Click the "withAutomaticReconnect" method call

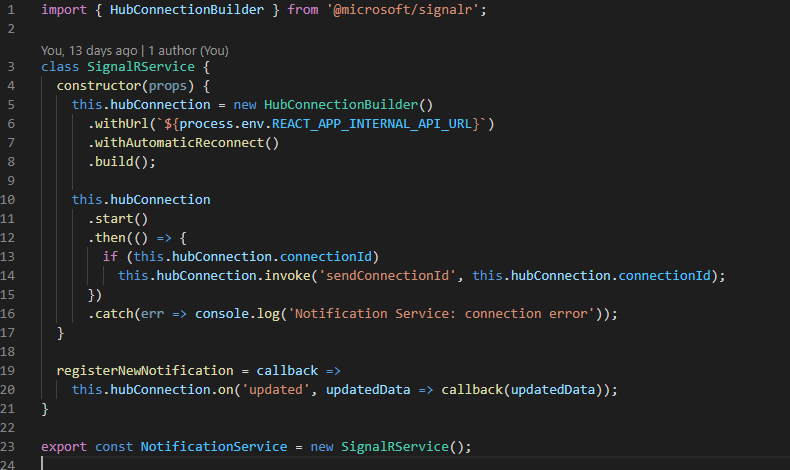click(179, 143)
